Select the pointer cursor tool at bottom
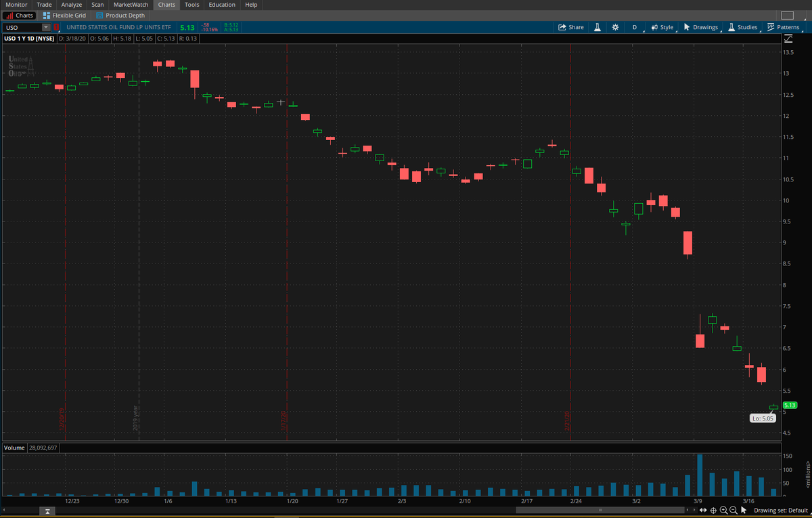 [x=744, y=510]
